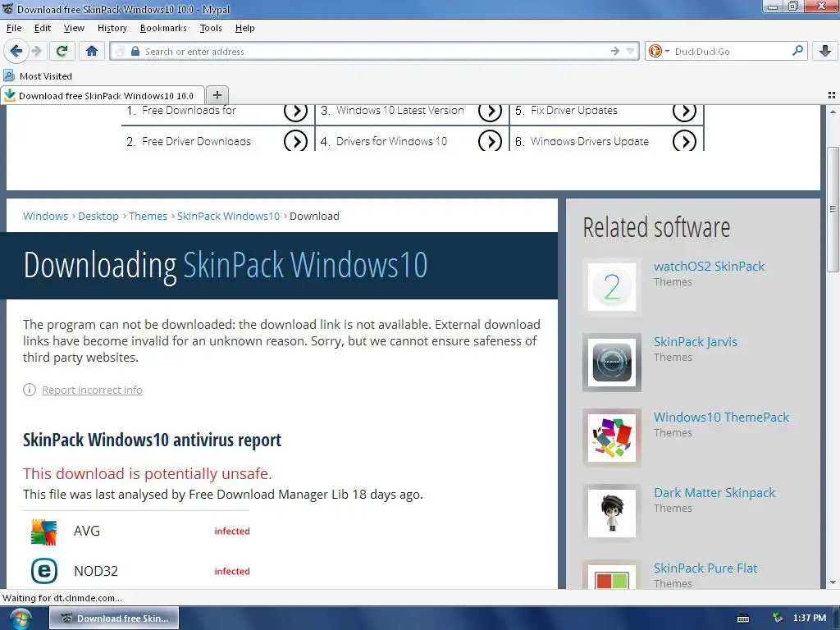Open the Home page icon
Viewport: 840px width, 630px height.
click(x=92, y=51)
